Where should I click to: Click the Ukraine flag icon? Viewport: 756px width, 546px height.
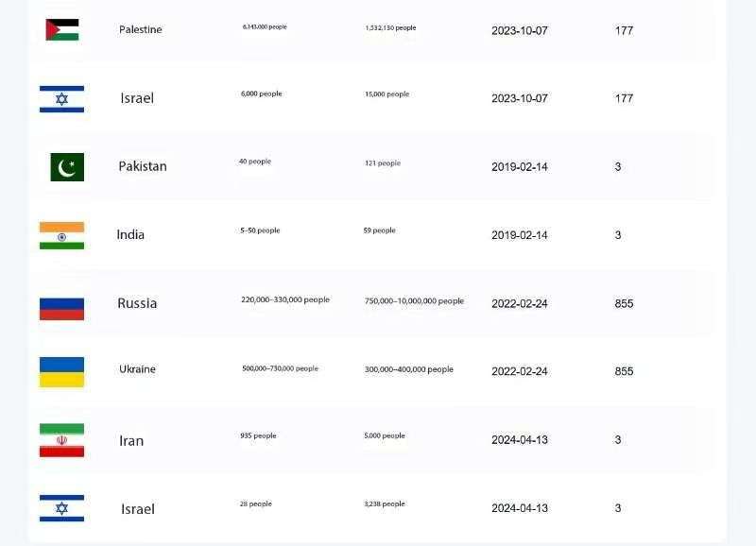[x=61, y=371]
